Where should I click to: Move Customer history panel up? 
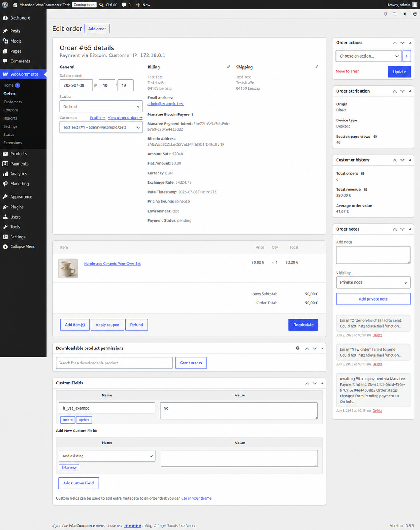pos(394,160)
